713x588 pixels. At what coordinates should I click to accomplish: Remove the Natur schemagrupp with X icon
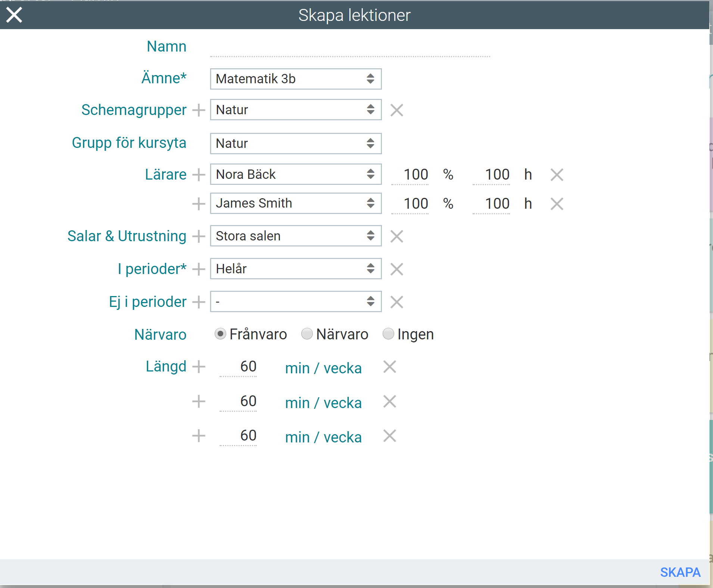click(396, 110)
